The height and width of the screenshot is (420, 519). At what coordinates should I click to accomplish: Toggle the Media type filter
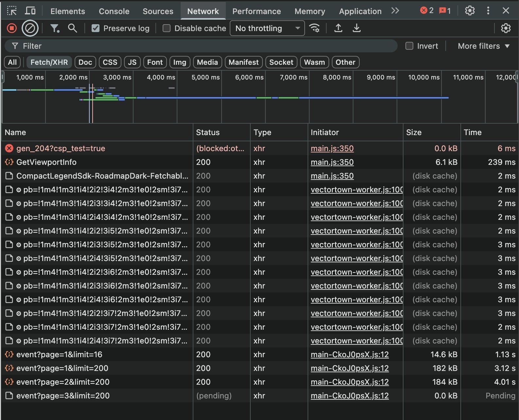207,62
